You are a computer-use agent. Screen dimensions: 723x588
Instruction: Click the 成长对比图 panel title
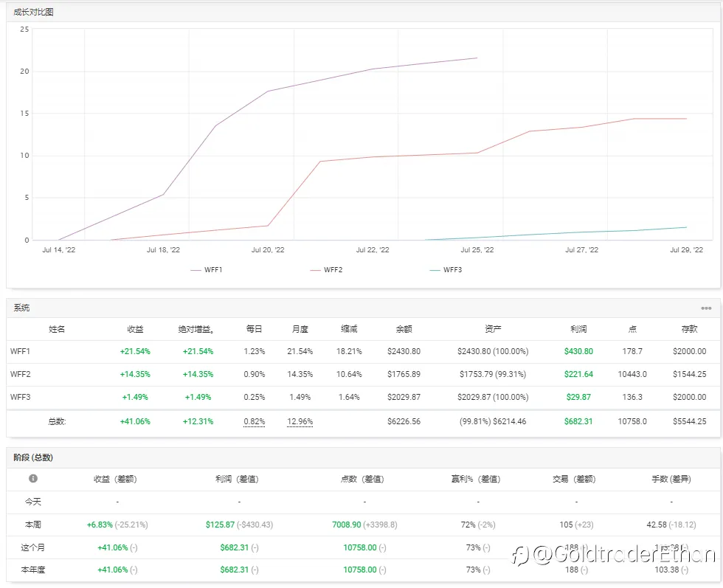[33, 12]
